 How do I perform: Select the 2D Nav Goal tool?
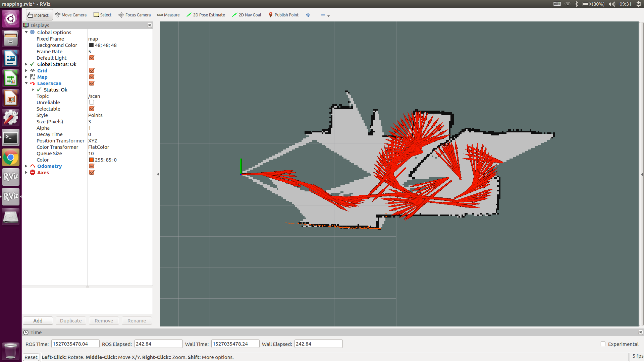click(247, 15)
